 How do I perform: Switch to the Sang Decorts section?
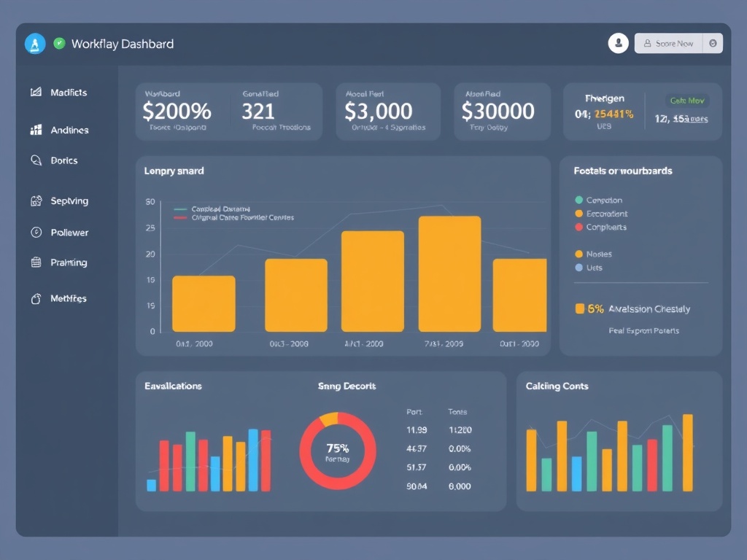(x=347, y=386)
